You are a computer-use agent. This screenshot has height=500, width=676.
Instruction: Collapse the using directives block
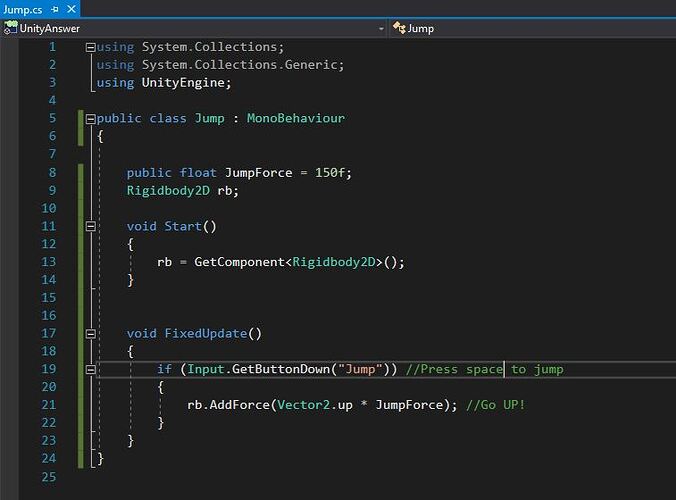click(91, 47)
